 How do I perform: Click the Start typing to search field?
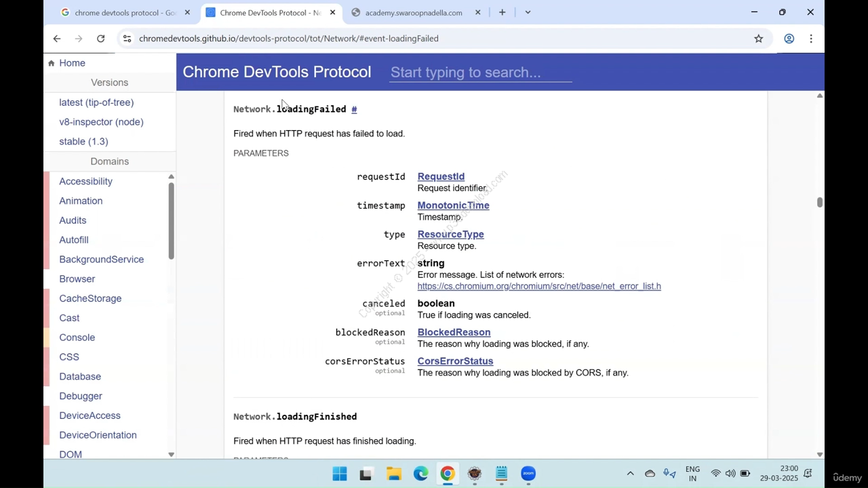tap(481, 73)
